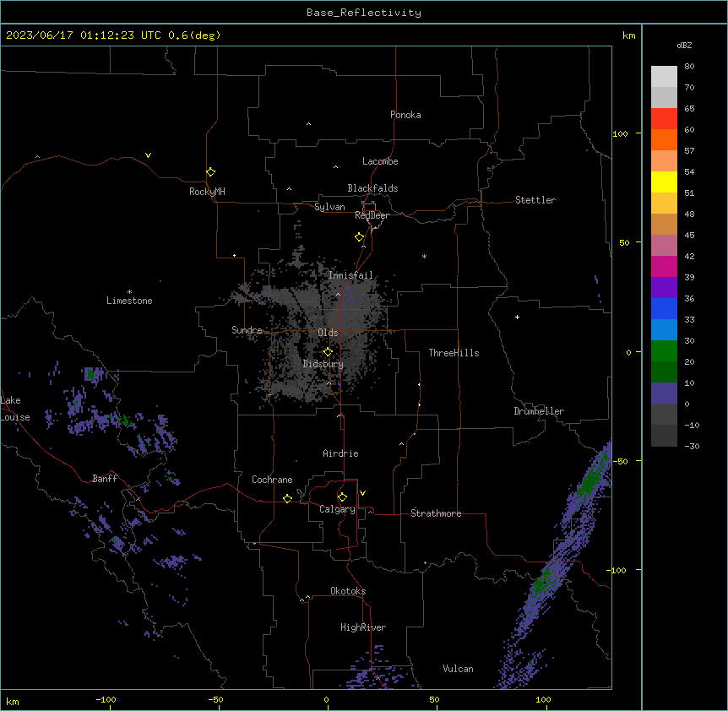The image size is (728, 711).
Task: Select the yellow diamond marker above Calgary label
Action: point(342,497)
